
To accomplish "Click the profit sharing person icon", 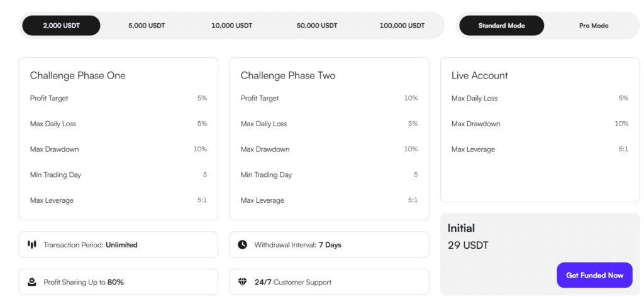I will [x=32, y=282].
